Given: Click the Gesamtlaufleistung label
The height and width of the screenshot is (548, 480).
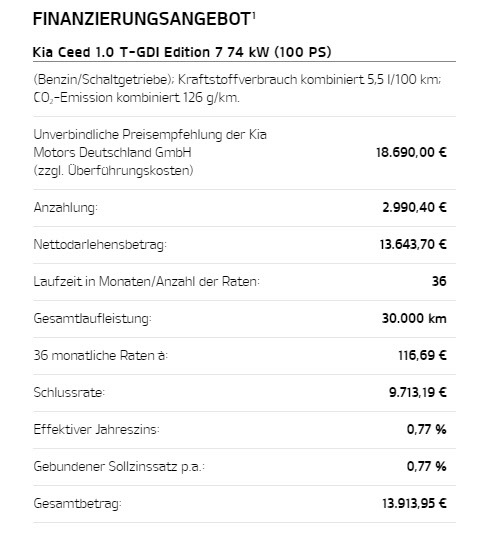Looking at the screenshot, I should [x=92, y=319].
